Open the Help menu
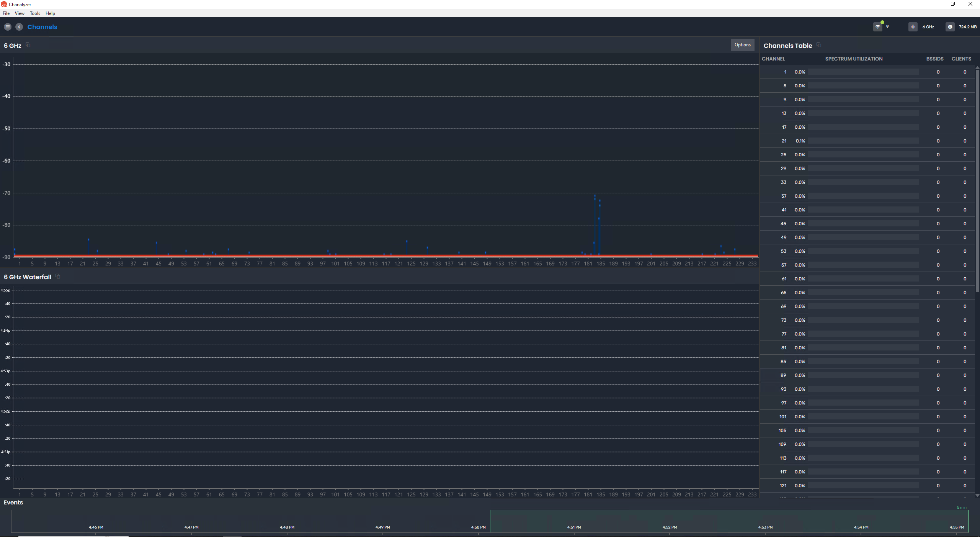The height and width of the screenshot is (537, 980). click(x=50, y=13)
